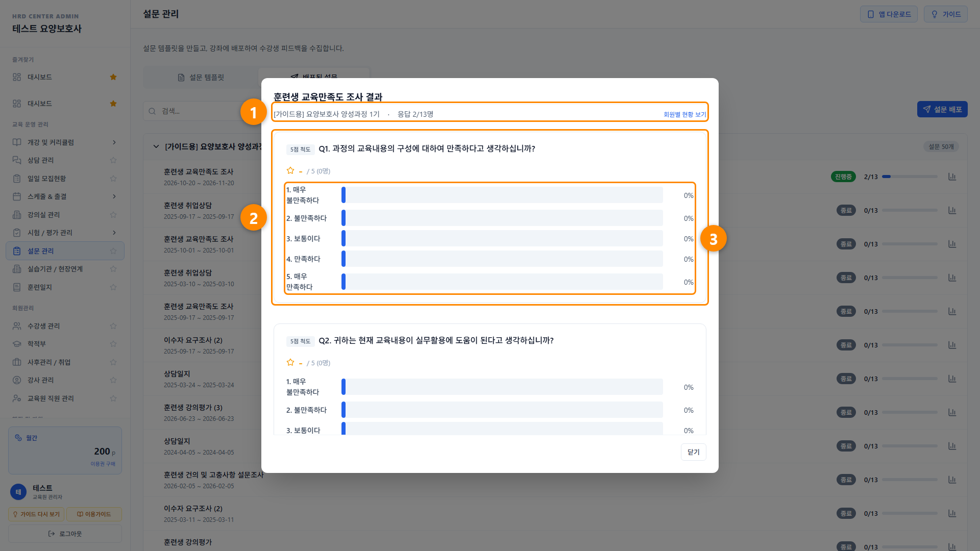Click 회원별 현황 보기 link

pos(684,114)
